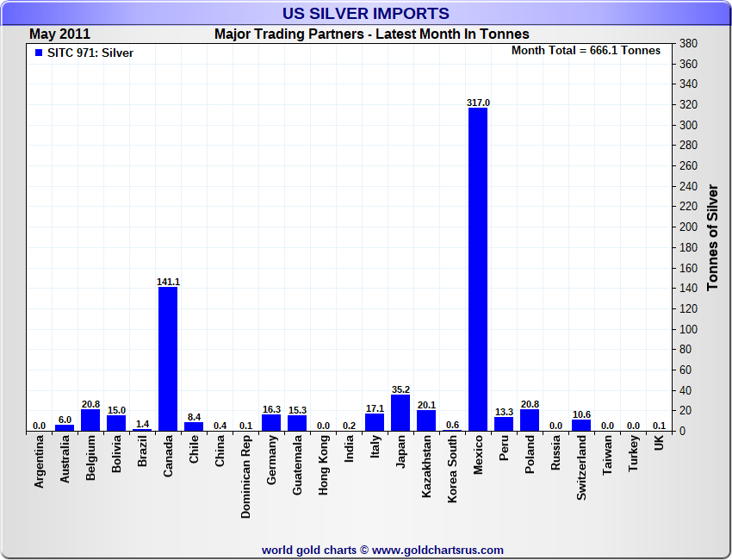Click the Mexico axis label
This screenshot has width=732, height=560.
pyautogui.click(x=478, y=454)
